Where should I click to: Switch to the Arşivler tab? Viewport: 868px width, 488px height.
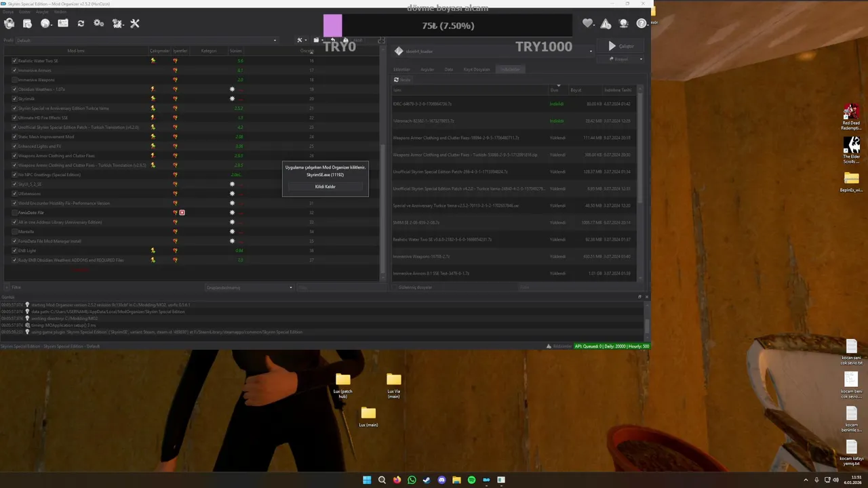click(x=427, y=69)
